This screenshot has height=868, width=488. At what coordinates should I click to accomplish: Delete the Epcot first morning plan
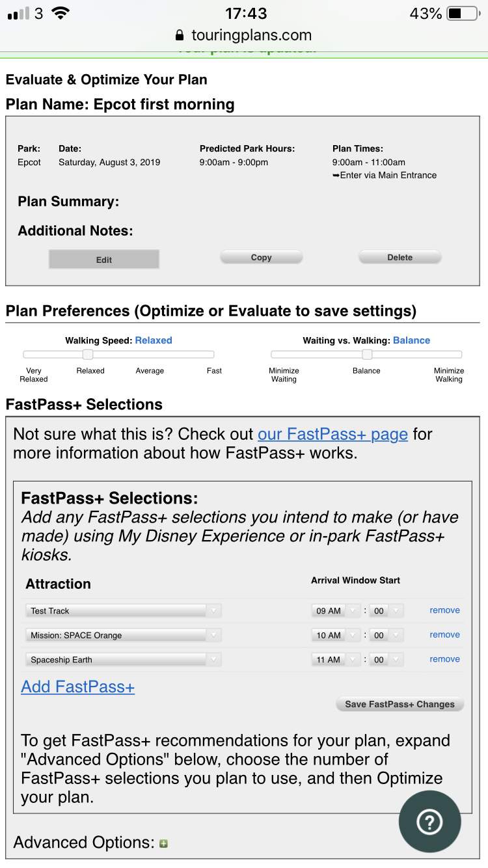(400, 258)
